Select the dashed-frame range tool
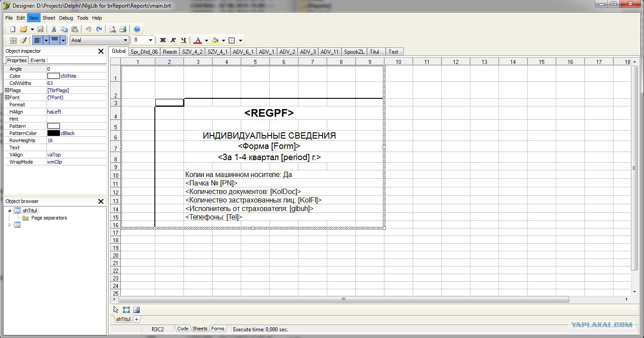This screenshot has height=338, width=644. pos(126,309)
